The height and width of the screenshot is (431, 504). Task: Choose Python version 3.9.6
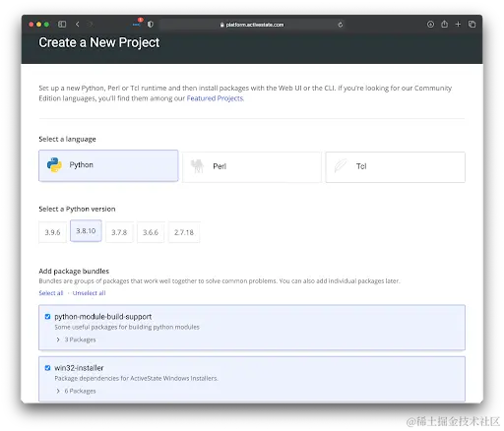(52, 232)
